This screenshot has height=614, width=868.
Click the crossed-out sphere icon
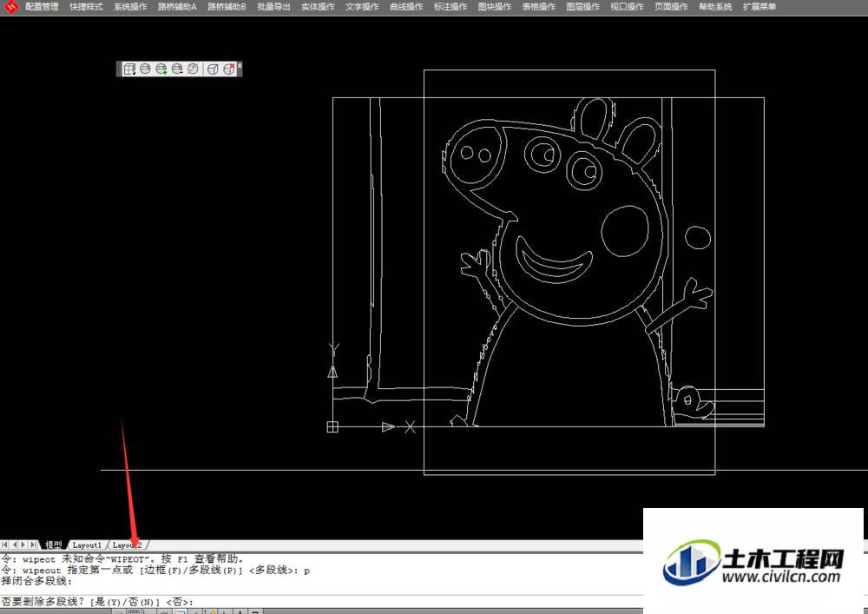[193, 69]
